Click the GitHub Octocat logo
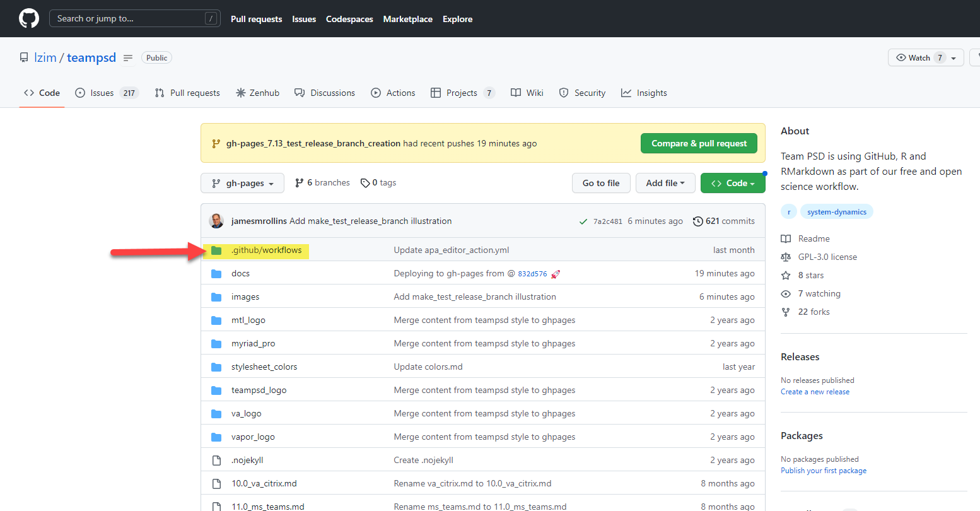This screenshot has height=511, width=980. pyautogui.click(x=29, y=18)
